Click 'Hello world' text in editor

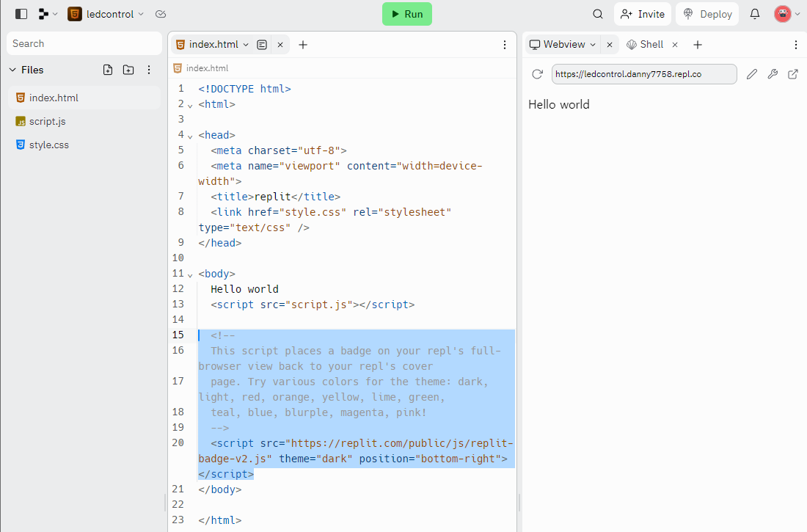(x=244, y=289)
